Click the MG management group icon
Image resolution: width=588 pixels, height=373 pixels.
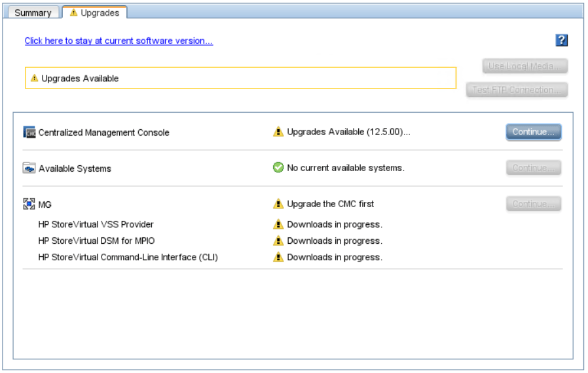(29, 204)
